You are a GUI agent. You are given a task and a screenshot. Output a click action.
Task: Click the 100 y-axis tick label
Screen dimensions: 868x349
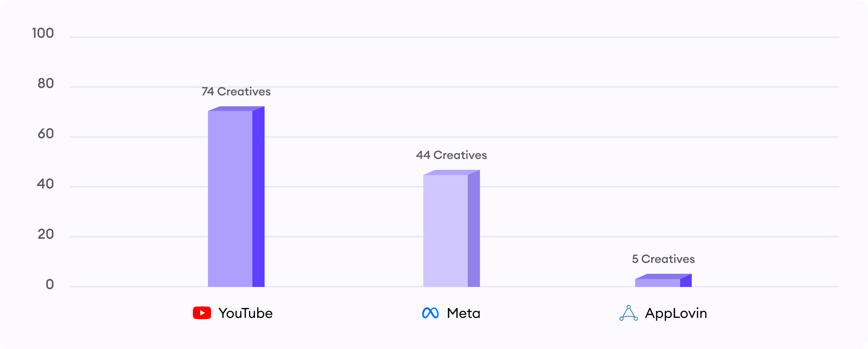click(43, 33)
